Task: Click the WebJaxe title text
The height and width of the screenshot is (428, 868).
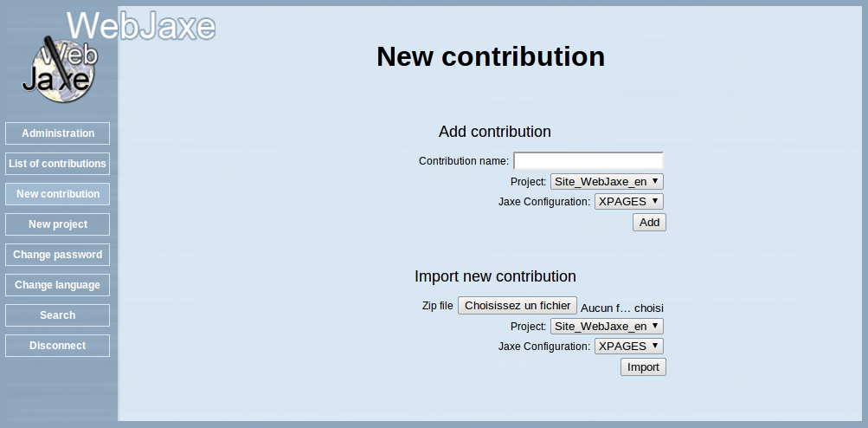Action: (x=141, y=25)
